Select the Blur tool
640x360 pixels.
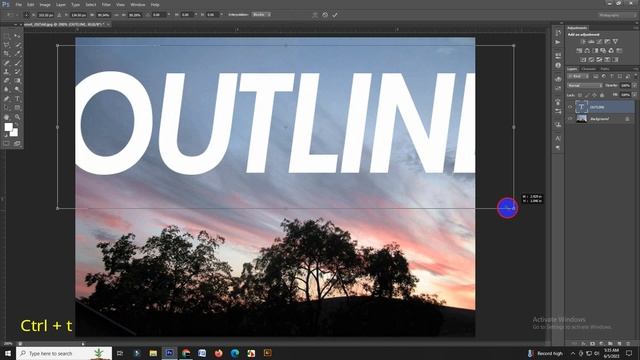(x=7, y=90)
